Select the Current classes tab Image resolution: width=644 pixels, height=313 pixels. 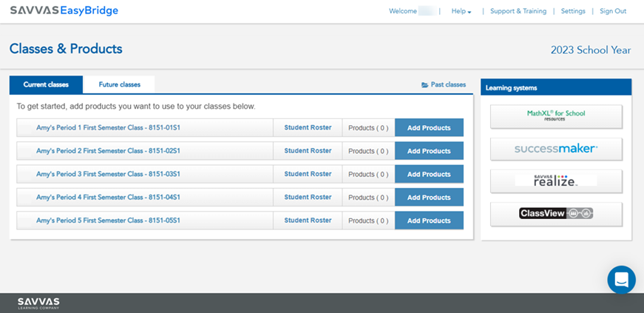point(46,85)
